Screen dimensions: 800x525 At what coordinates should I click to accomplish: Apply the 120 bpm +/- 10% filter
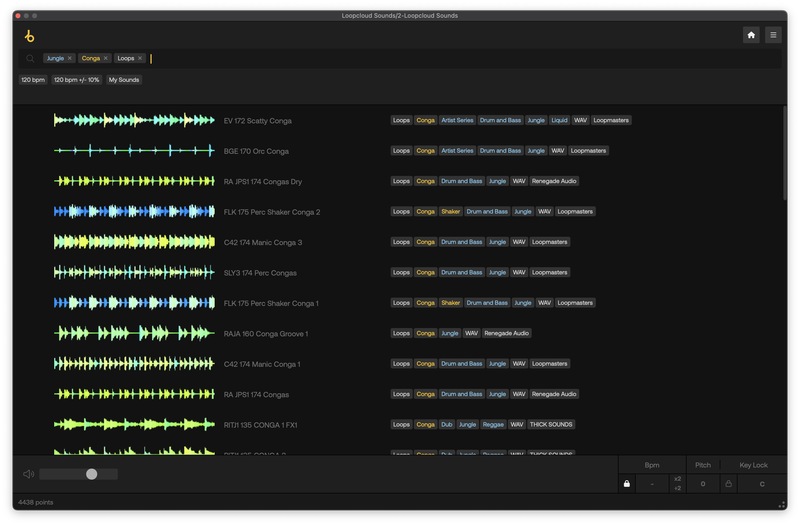tap(77, 80)
